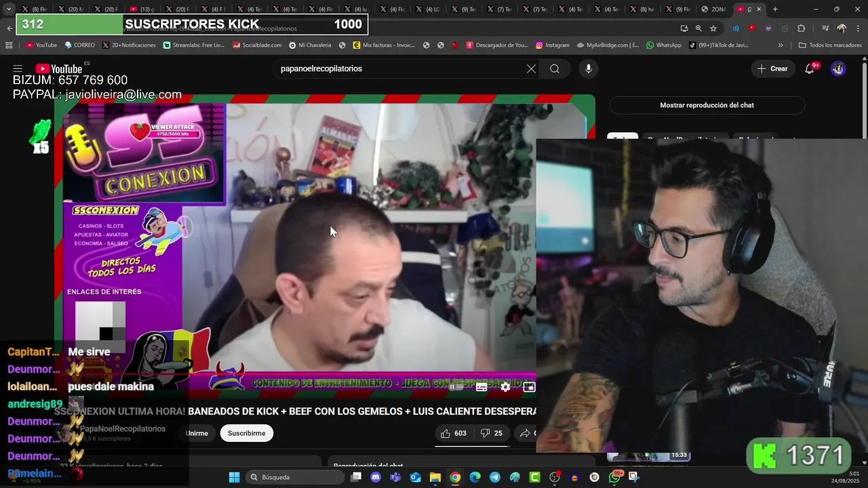Open Telegram from the taskbar
This screenshot has width=868, height=488.
(x=495, y=477)
